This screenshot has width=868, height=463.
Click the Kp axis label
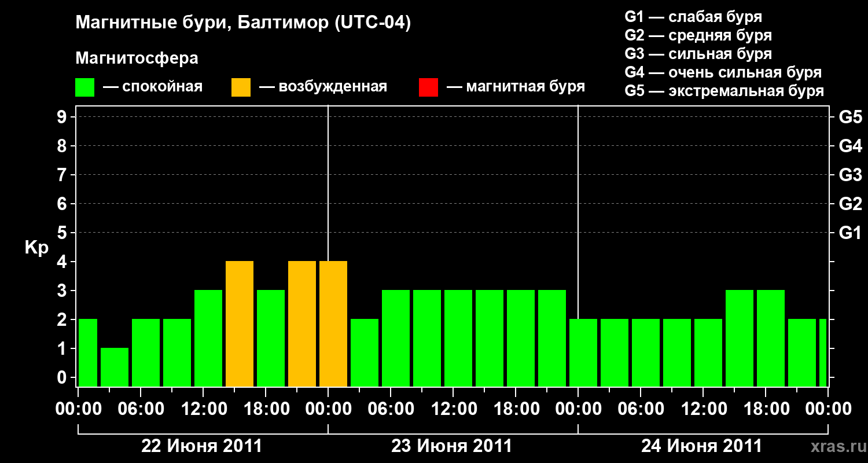pyautogui.click(x=36, y=248)
